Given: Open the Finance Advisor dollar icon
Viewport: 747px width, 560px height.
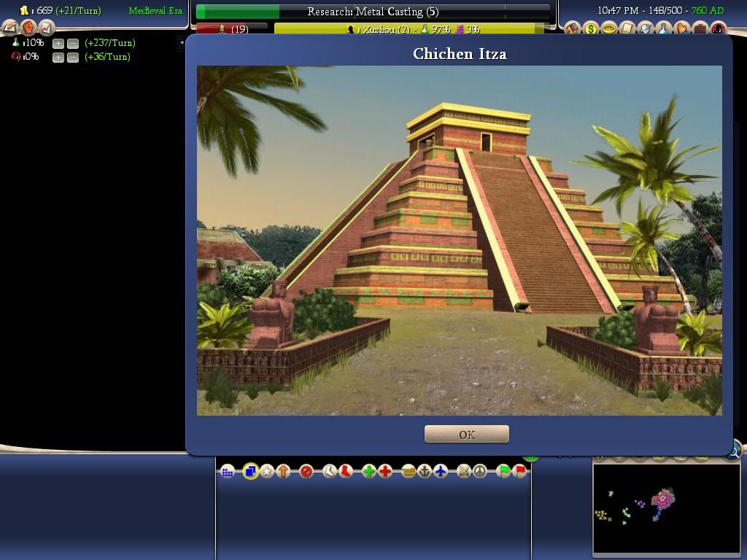Looking at the screenshot, I should pos(591,28).
